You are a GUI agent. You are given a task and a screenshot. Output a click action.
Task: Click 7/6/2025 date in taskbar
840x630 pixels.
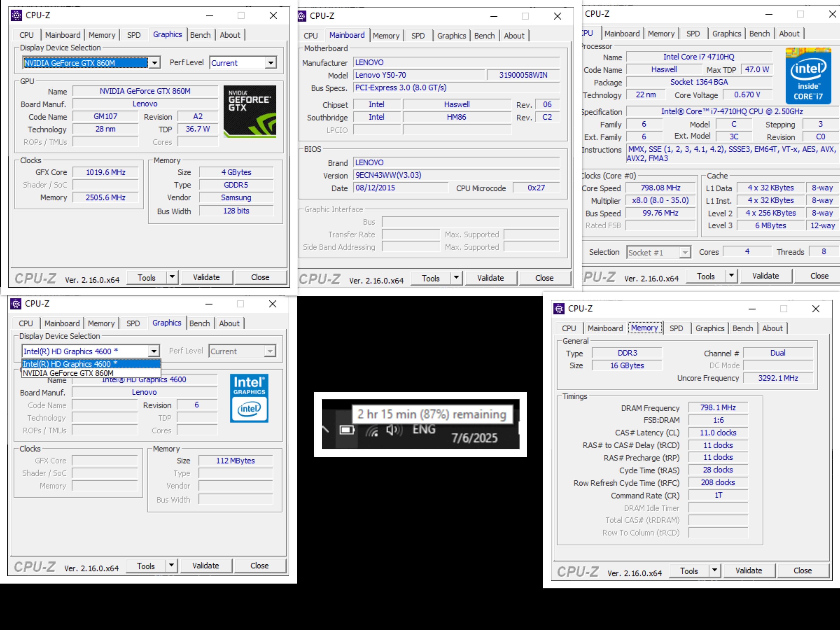(x=474, y=438)
